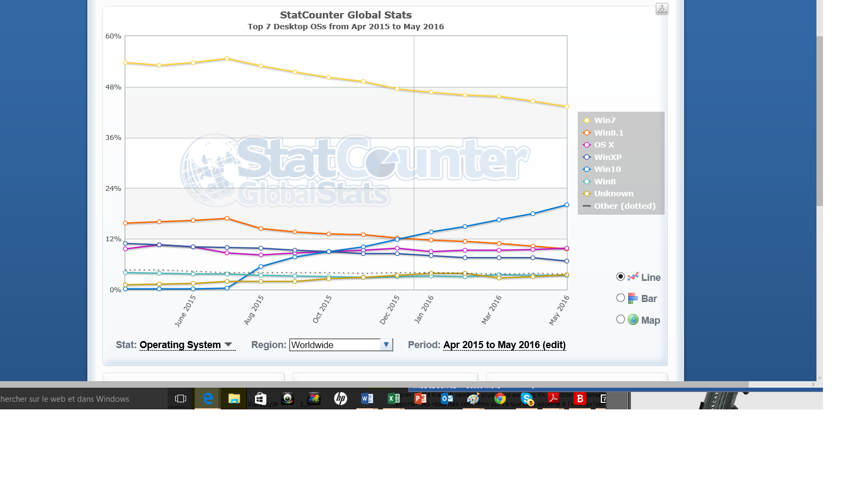Toggle the OS X legend entry
The width and height of the screenshot is (868, 488).
(x=598, y=145)
